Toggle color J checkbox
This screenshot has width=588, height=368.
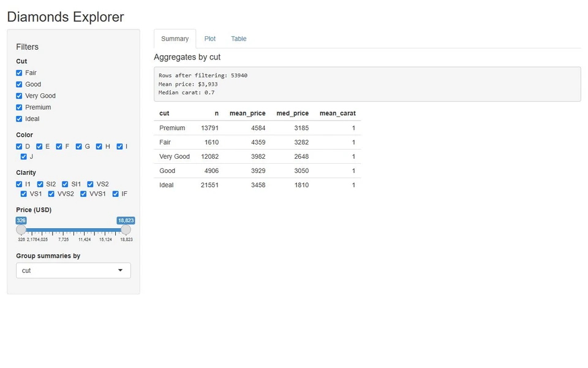coord(24,156)
